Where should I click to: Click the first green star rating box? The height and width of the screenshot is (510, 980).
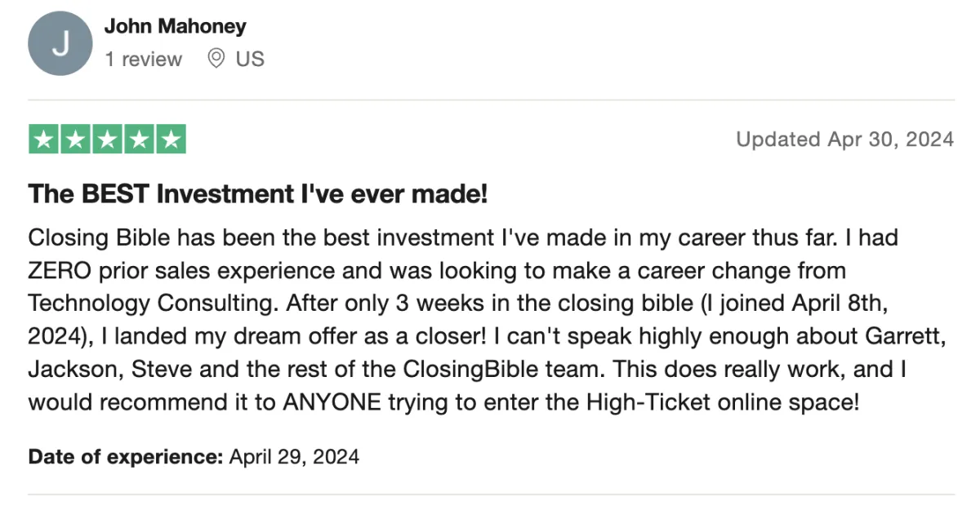tap(43, 140)
